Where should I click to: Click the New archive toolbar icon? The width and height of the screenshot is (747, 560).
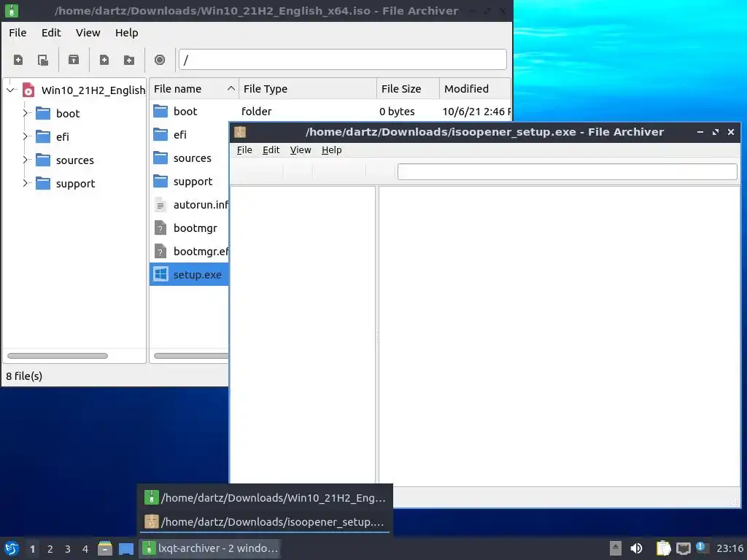[x=18, y=60]
